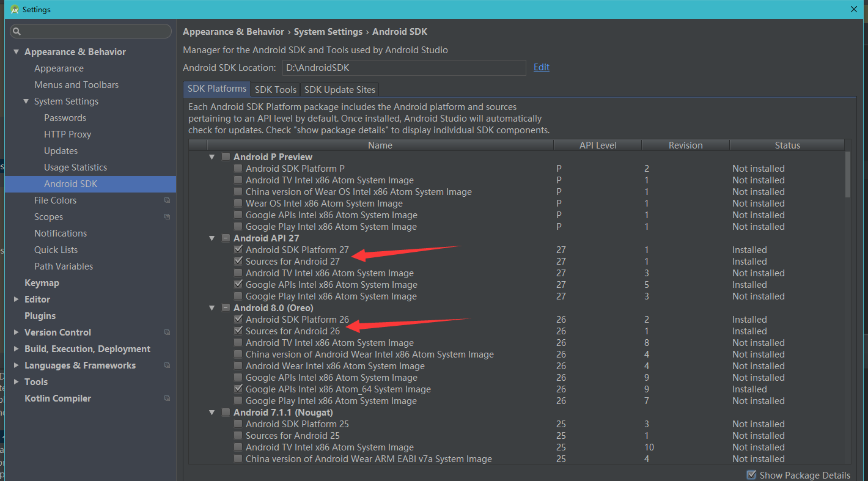The width and height of the screenshot is (868, 481).
Task: Collapse the Android 8.0 (Oreo) group
Action: 212,308
